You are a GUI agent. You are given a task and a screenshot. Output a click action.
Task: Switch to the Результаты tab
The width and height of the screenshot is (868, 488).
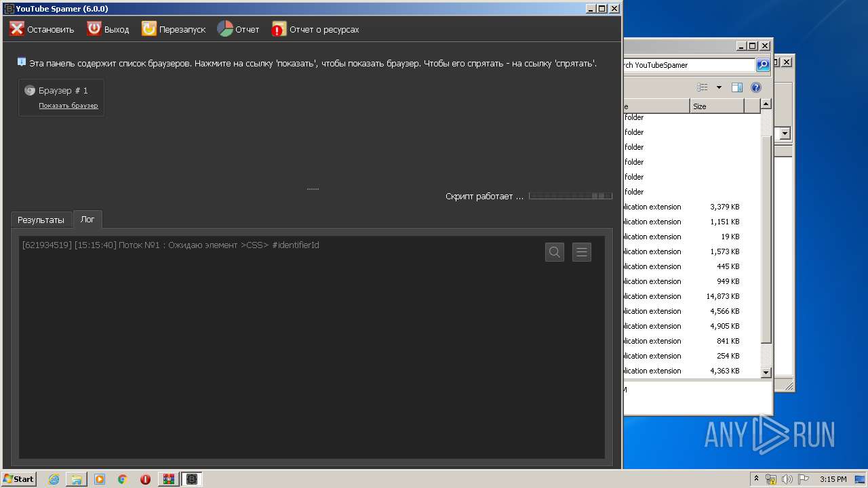pos(41,220)
